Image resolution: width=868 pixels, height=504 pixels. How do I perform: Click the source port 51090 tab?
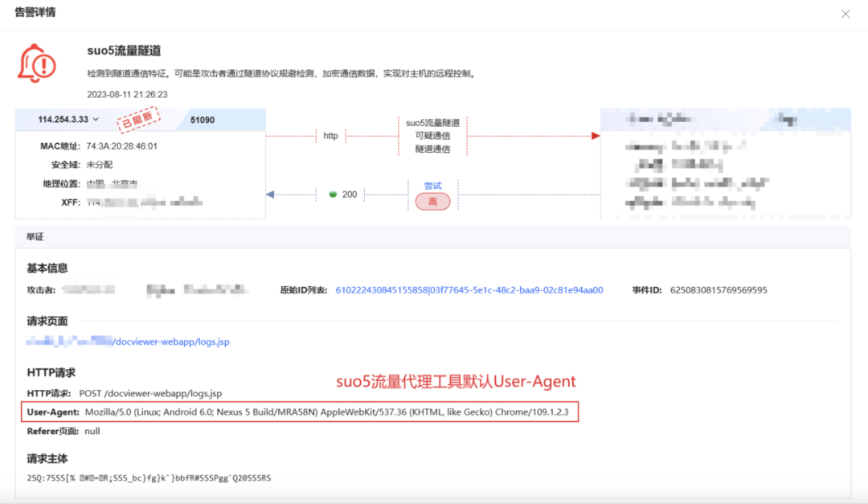(x=203, y=120)
